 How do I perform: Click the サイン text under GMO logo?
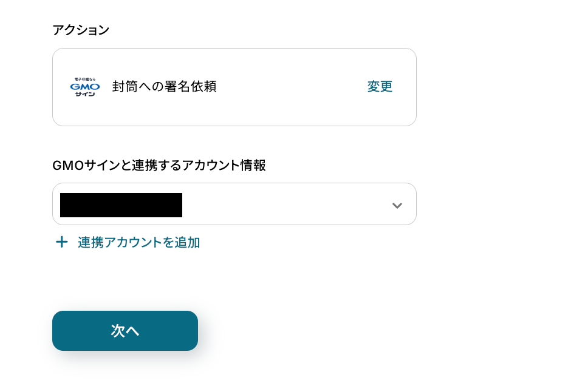85,94
